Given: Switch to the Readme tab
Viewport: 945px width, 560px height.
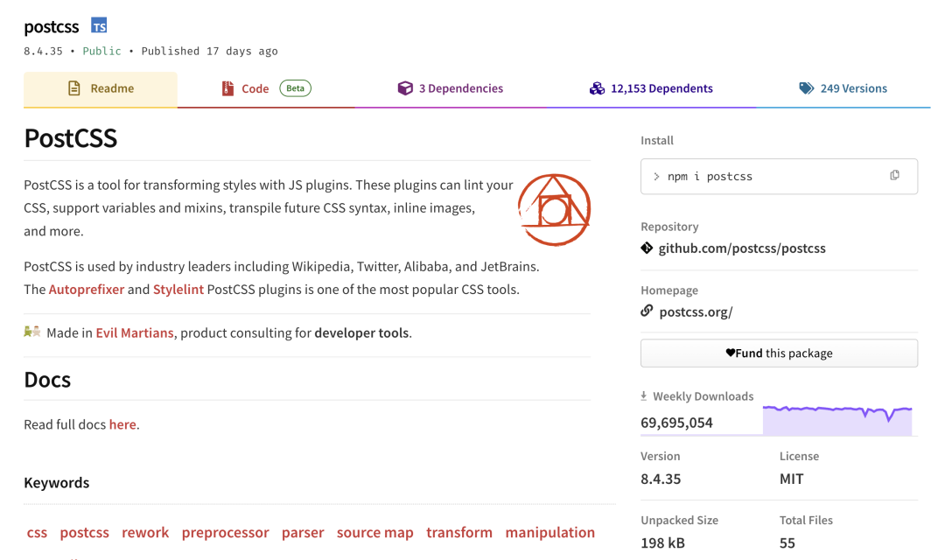Looking at the screenshot, I should pos(101,88).
